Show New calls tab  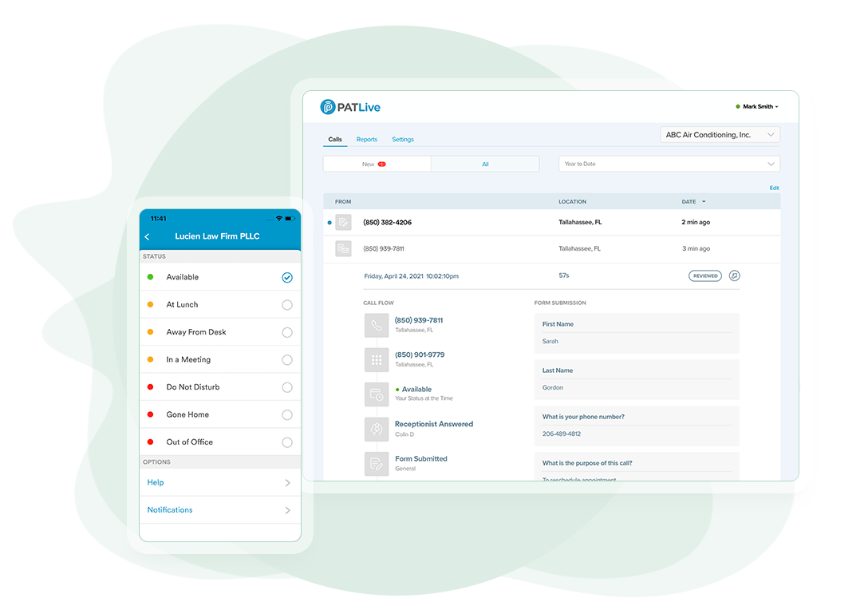[x=377, y=164]
